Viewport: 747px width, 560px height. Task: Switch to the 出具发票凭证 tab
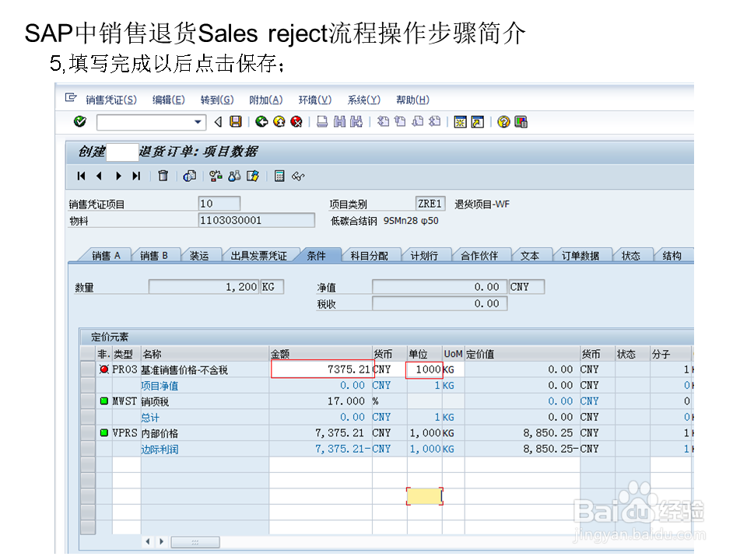(258, 256)
